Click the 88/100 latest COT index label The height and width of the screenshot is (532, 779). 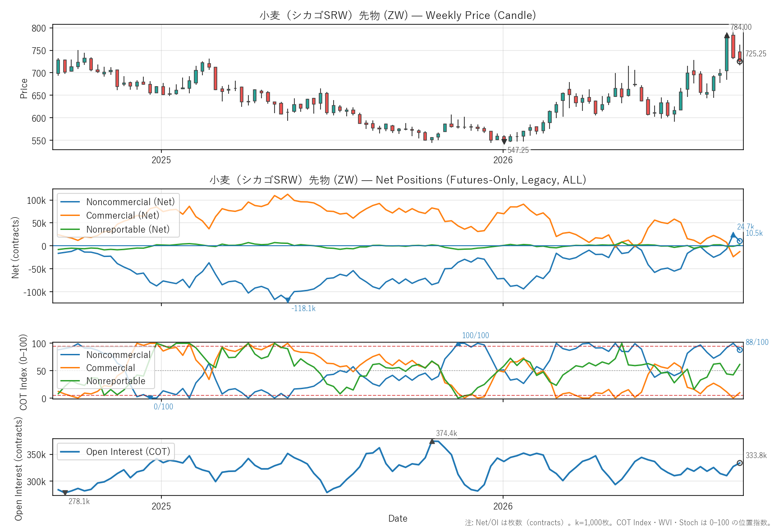pyautogui.click(x=757, y=342)
